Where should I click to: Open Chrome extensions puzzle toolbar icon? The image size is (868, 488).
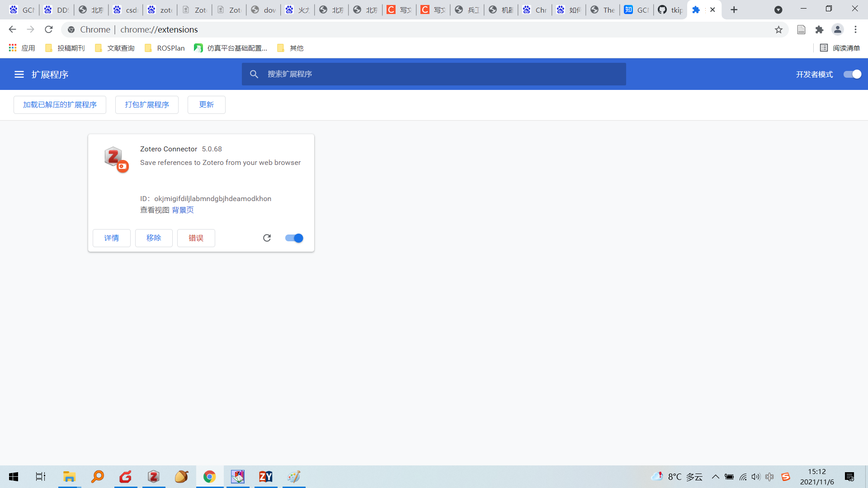click(x=819, y=30)
